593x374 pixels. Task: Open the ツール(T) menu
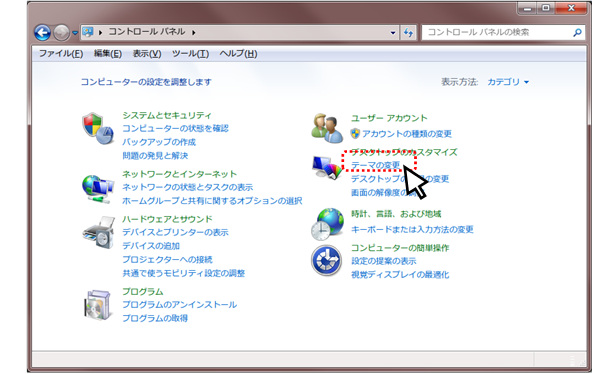tap(190, 54)
